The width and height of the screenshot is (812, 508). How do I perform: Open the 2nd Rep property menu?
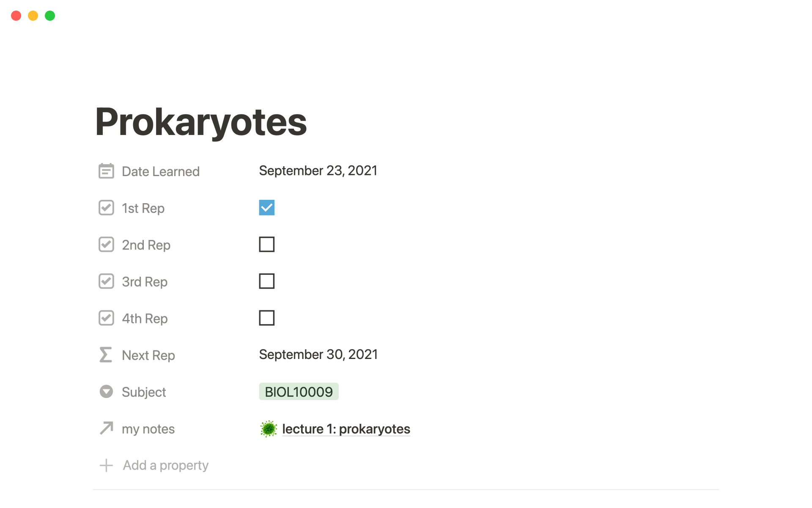pos(146,245)
